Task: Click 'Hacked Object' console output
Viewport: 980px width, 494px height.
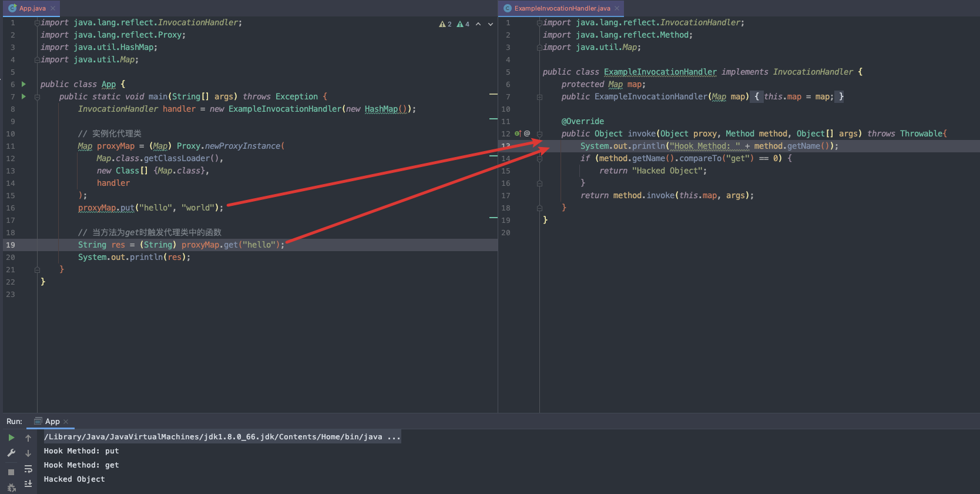Action: [74, 479]
